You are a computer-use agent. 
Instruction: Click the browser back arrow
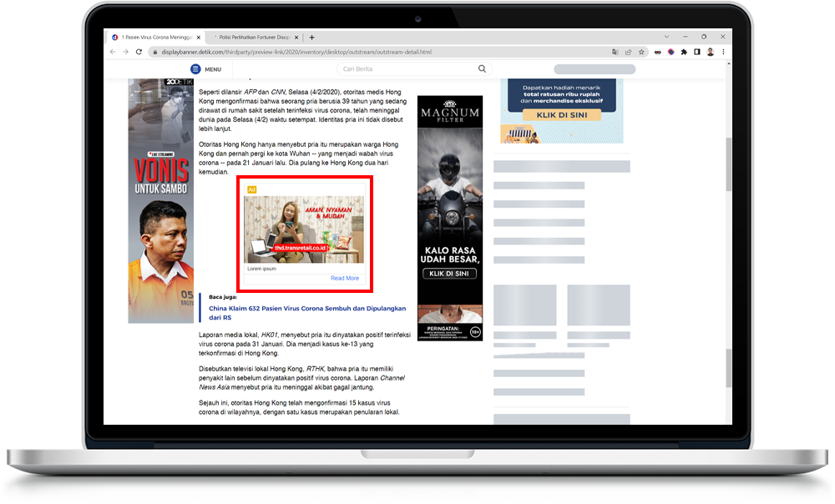[x=114, y=52]
